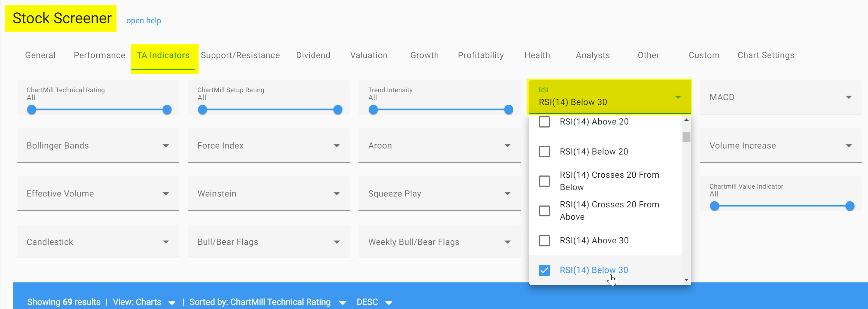
Task: Click RSI list scrollbar up arrow
Action: click(686, 120)
